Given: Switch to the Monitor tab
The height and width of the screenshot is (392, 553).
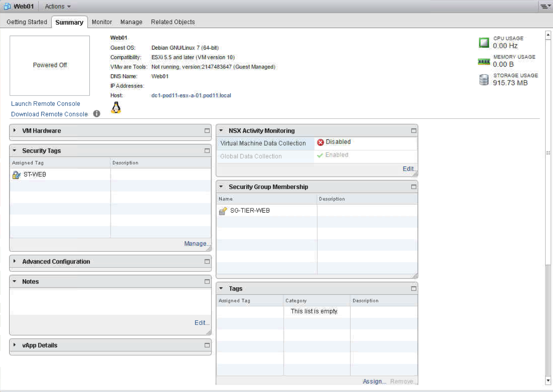Looking at the screenshot, I should (x=102, y=22).
